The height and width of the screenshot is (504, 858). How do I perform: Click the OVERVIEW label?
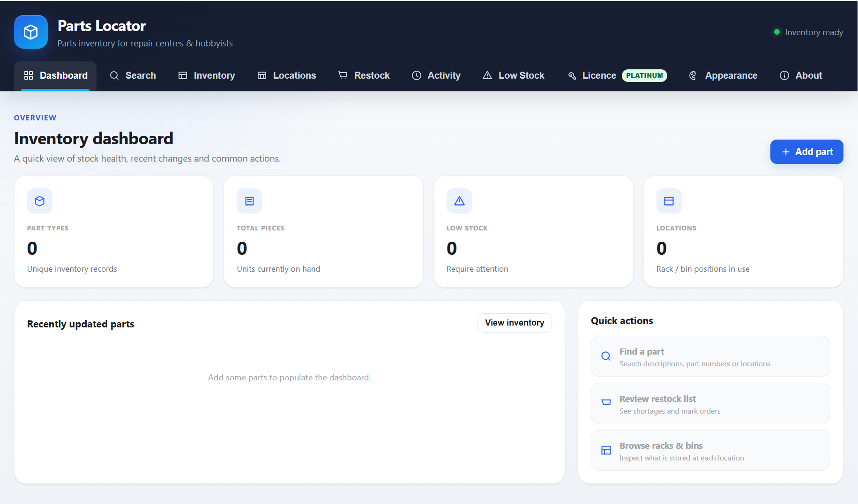pyautogui.click(x=35, y=118)
